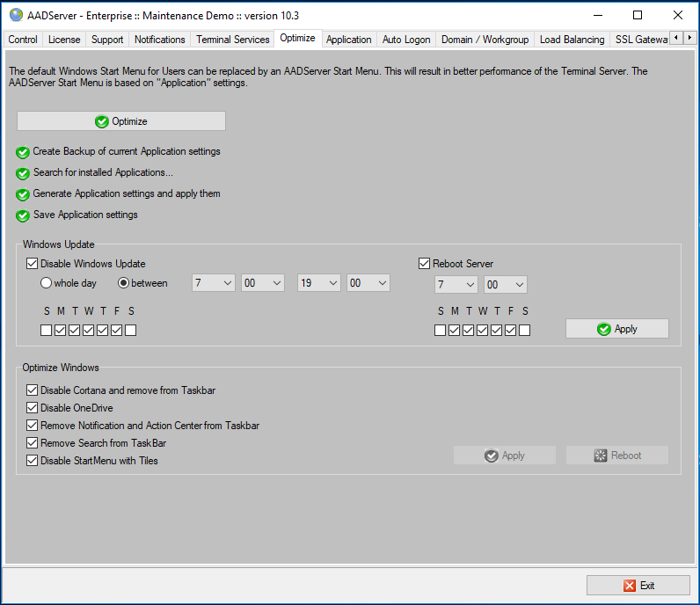This screenshot has height=605, width=700.
Task: Switch to Terminal Services tab
Action: pyautogui.click(x=232, y=40)
